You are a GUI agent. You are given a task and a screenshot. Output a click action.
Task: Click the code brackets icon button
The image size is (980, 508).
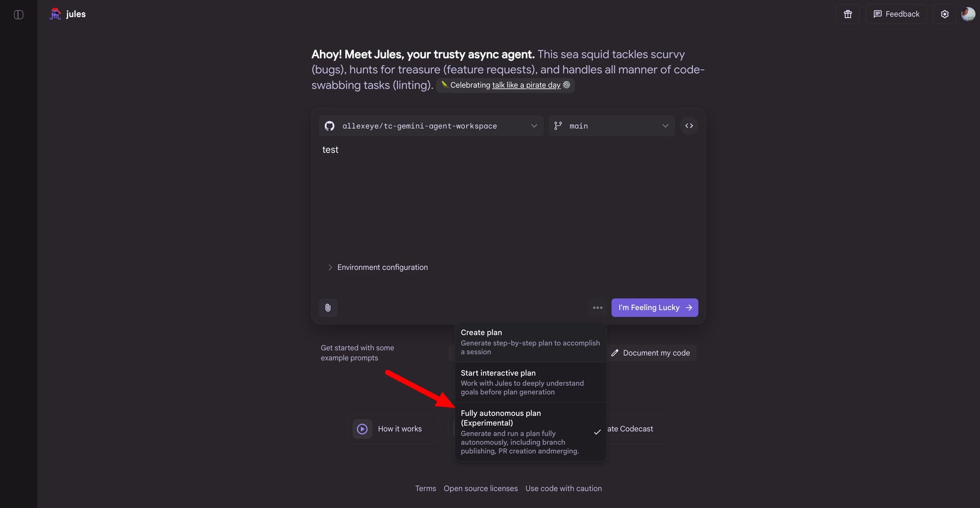(x=689, y=126)
